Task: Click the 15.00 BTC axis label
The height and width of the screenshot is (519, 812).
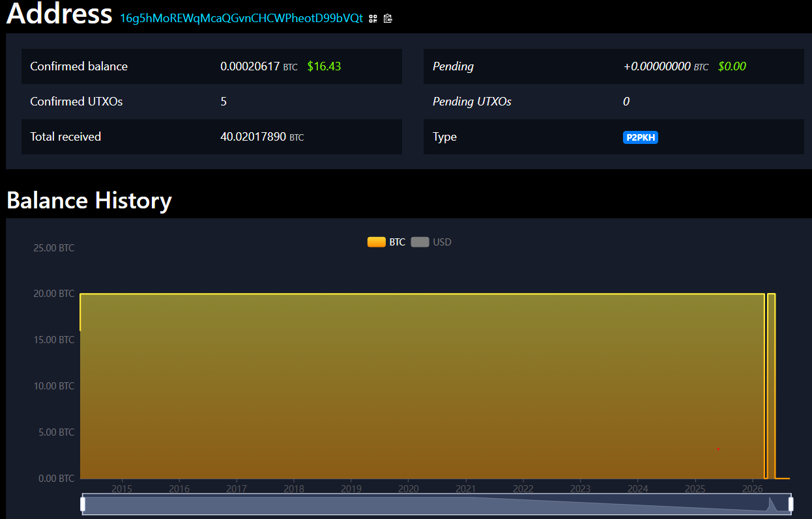Action: pos(53,340)
